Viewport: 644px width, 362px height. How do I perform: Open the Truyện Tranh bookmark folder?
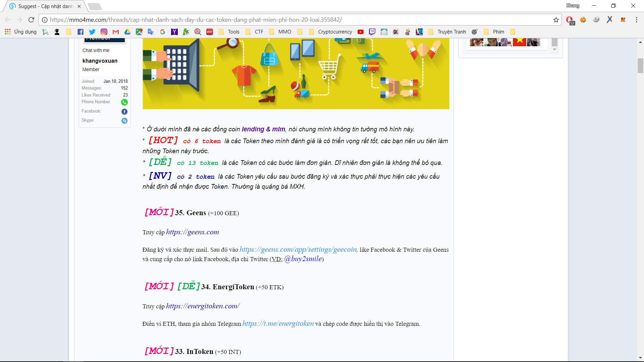447,32
